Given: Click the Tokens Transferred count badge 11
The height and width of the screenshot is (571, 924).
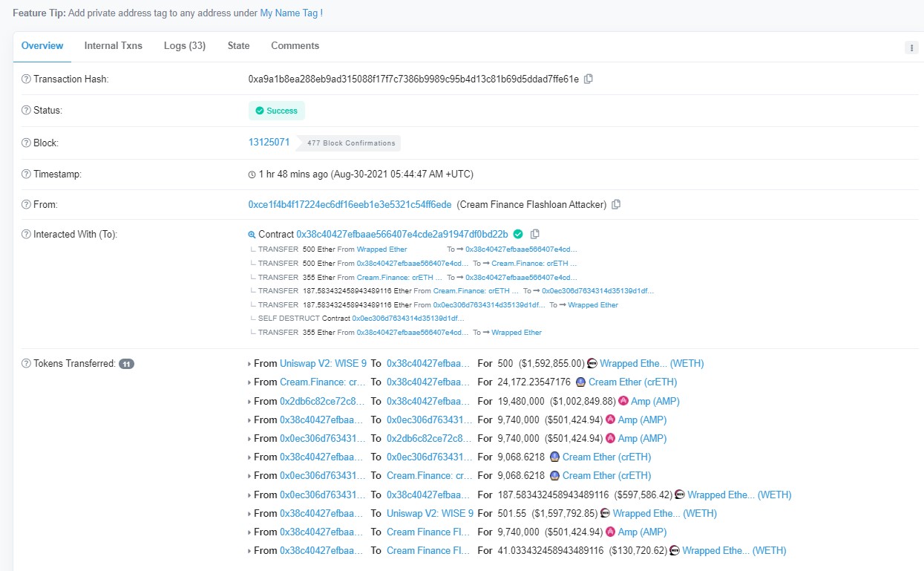Looking at the screenshot, I should [x=127, y=364].
